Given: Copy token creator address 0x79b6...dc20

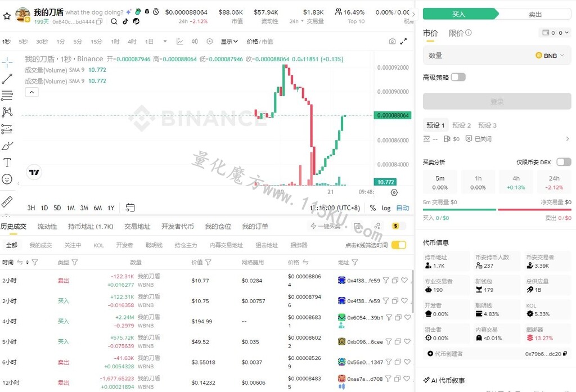Looking at the screenshot, I should pyautogui.click(x=565, y=354).
